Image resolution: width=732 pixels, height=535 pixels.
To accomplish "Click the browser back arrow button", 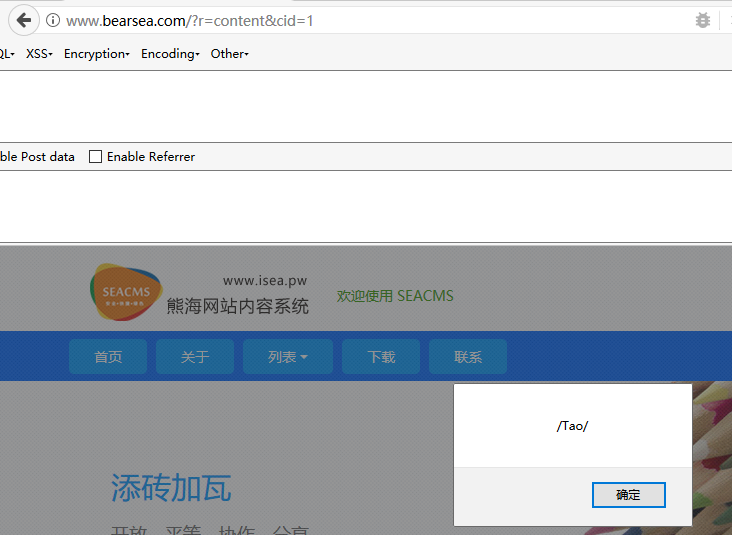I will (23, 20).
